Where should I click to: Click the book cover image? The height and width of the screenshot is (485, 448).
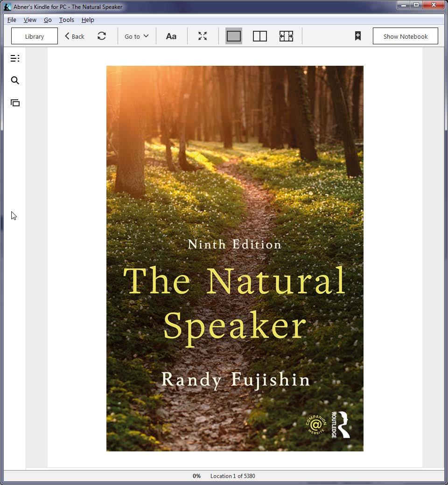point(235,258)
